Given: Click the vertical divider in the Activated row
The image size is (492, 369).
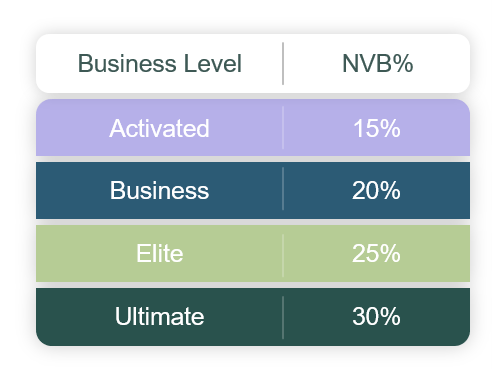Looking at the screenshot, I should [x=283, y=128].
